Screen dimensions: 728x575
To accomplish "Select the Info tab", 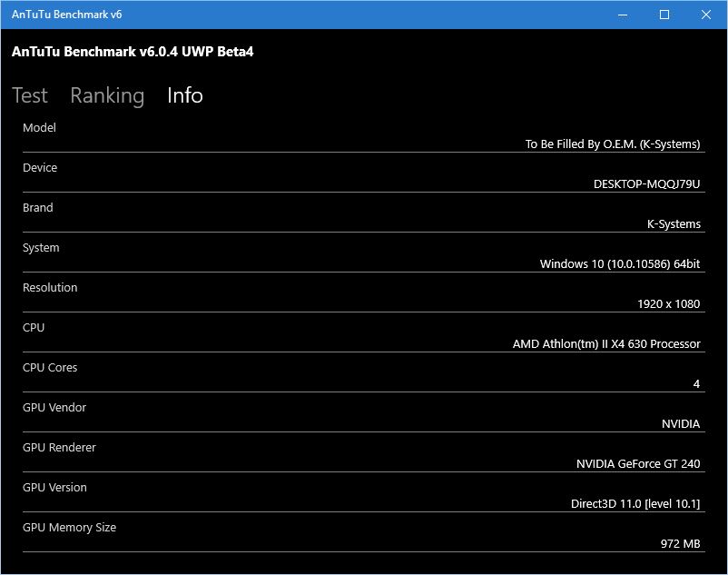I will (185, 95).
